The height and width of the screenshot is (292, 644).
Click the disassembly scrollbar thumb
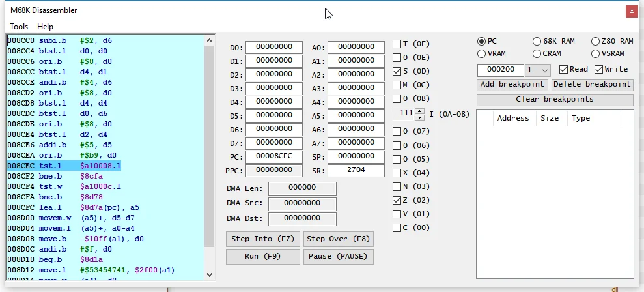(209, 146)
